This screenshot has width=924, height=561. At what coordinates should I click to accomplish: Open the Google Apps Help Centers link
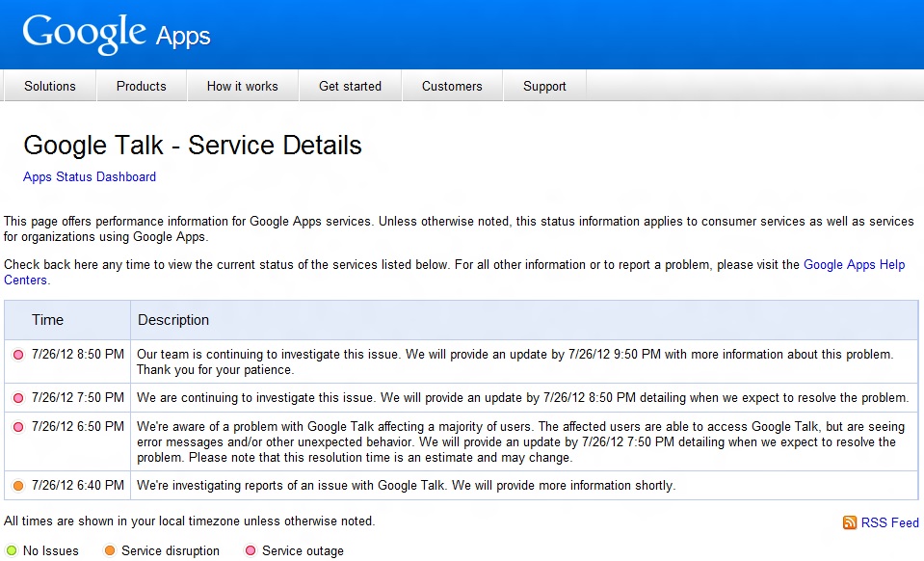tap(854, 264)
